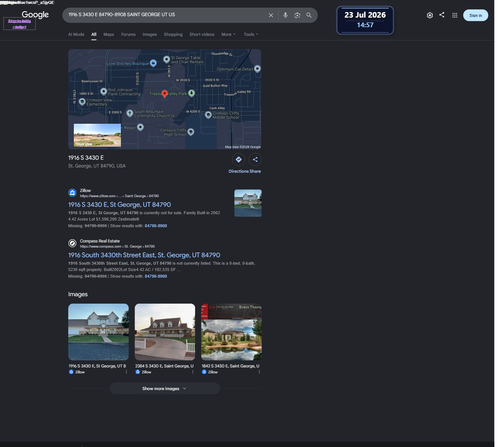Open options menu for 1842 S 3430 E image
500x447 pixels.
point(259,372)
